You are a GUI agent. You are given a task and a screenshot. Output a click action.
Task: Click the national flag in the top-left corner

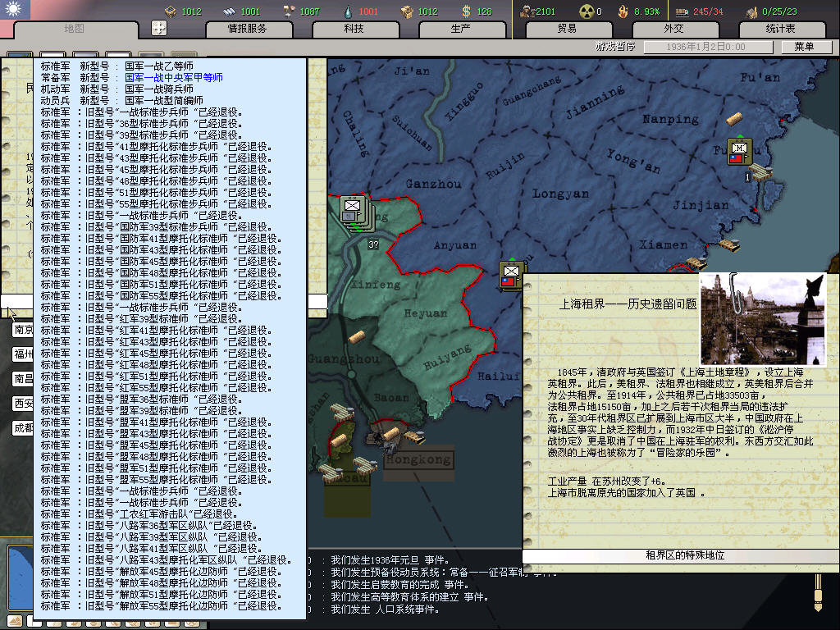pyautogui.click(x=15, y=10)
